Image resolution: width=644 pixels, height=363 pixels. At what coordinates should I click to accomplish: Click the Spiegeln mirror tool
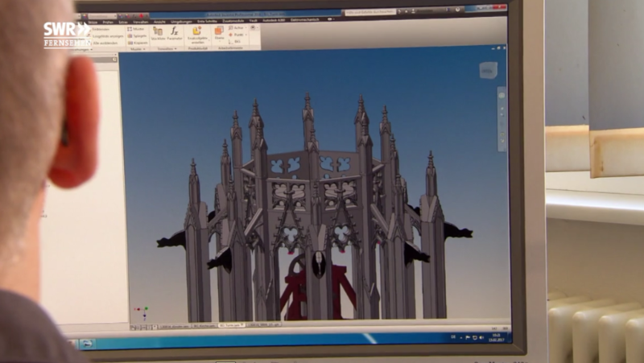click(x=137, y=35)
